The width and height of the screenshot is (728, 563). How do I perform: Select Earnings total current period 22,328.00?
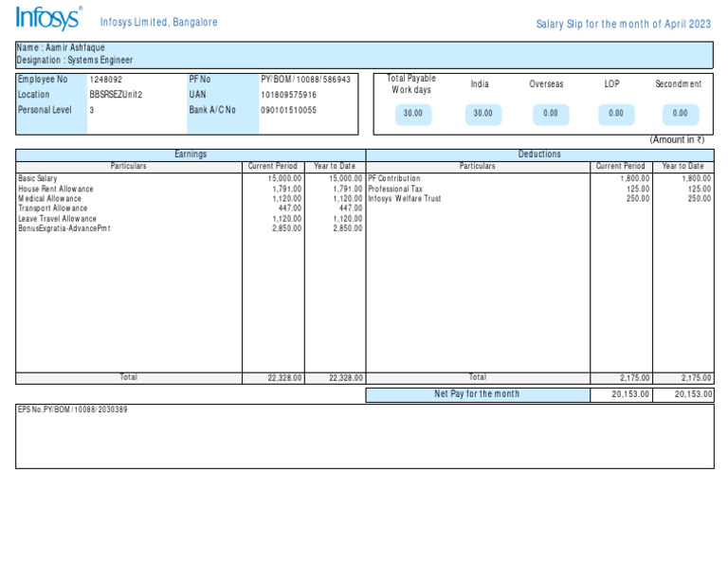(x=284, y=378)
